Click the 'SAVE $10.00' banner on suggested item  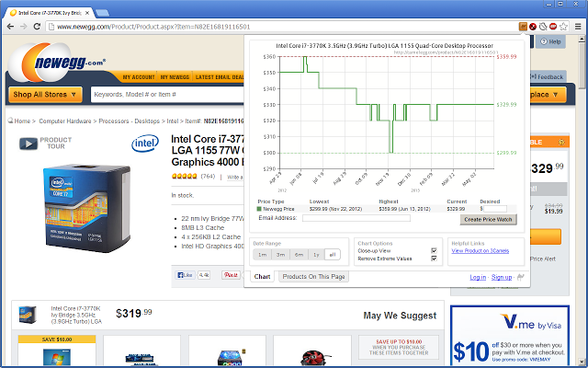tap(57, 339)
